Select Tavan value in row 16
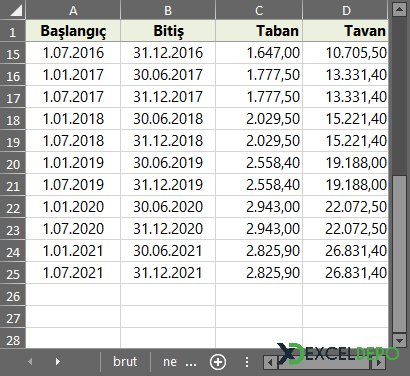This screenshot has height=376, width=410. point(346,75)
